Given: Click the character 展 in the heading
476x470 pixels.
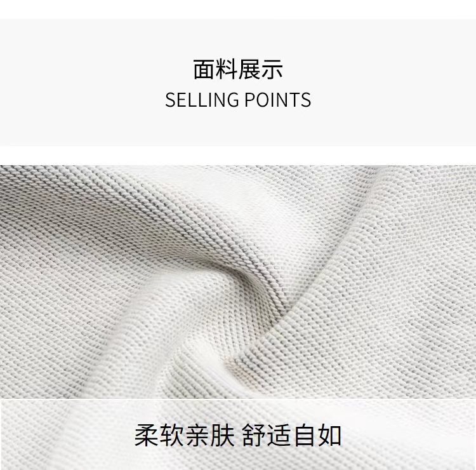Looking at the screenshot, I should point(249,70).
